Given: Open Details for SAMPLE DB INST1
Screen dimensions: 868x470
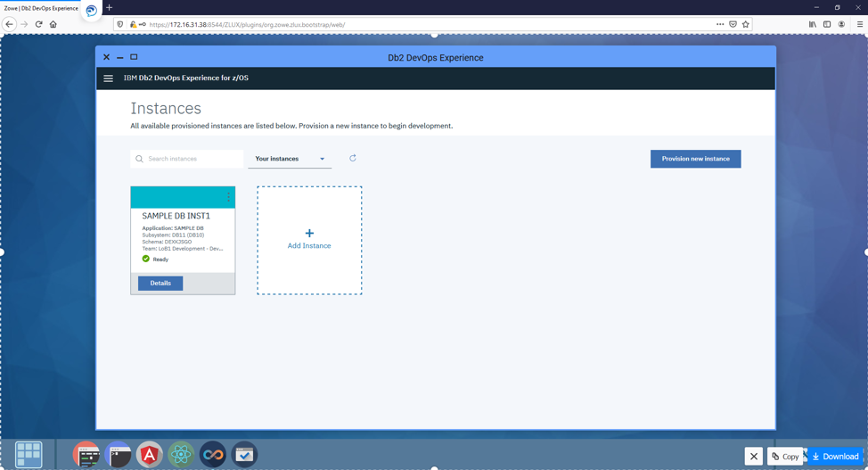Looking at the screenshot, I should (x=160, y=284).
